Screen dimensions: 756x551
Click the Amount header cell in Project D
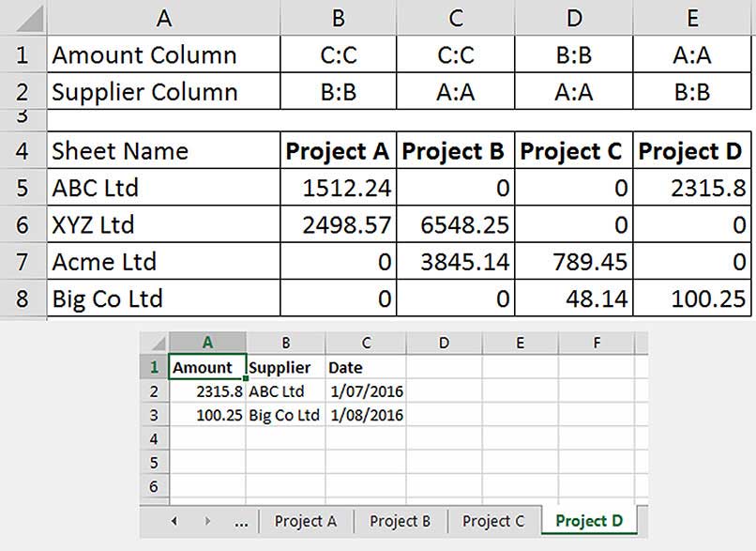207,367
